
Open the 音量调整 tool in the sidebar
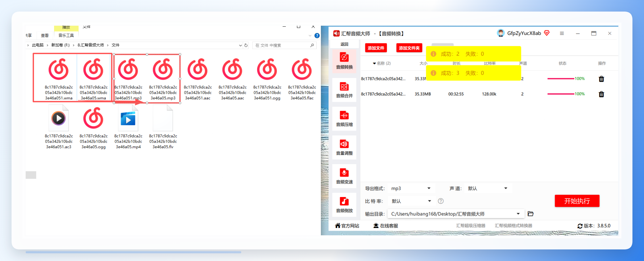[344, 147]
